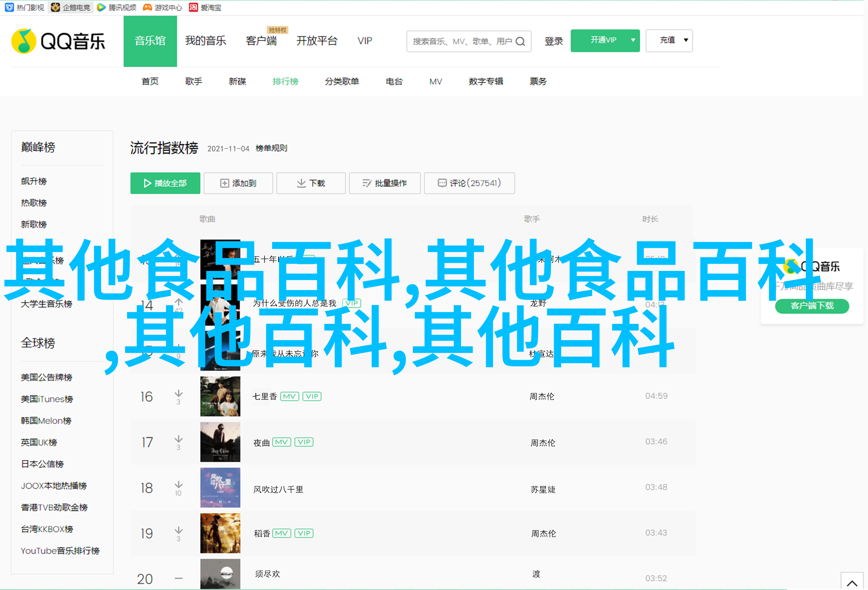The image size is (868, 590).
Task: Click 播放全部 button
Action: pos(165,183)
